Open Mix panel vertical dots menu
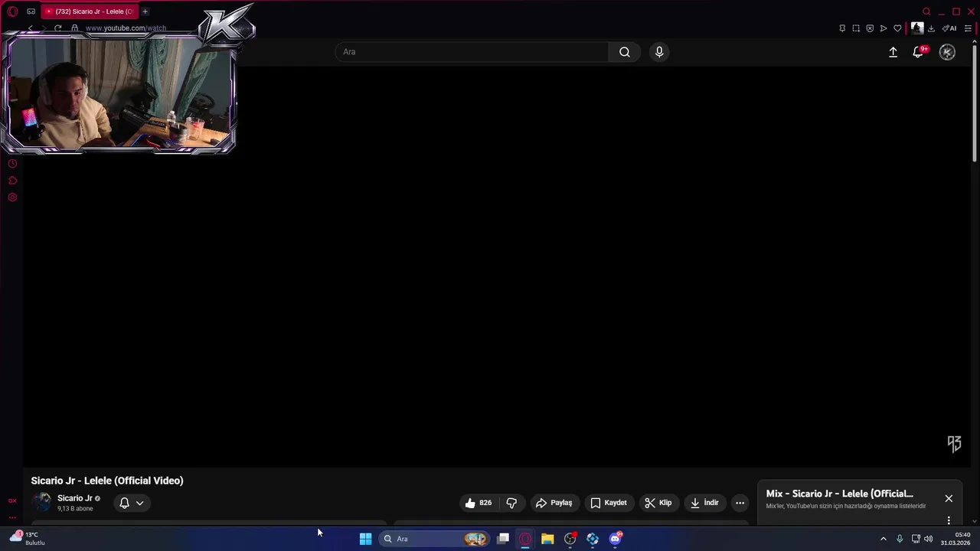Image resolution: width=980 pixels, height=551 pixels. [x=949, y=520]
